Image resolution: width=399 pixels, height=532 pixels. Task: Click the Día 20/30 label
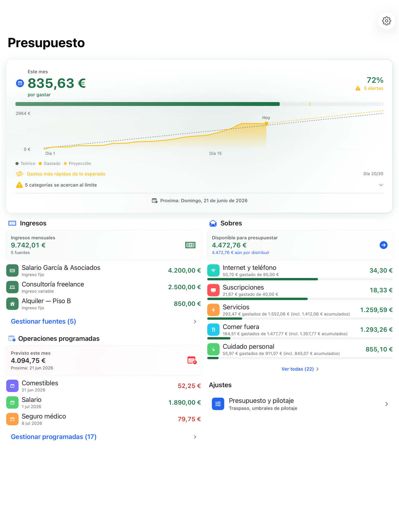[373, 174]
